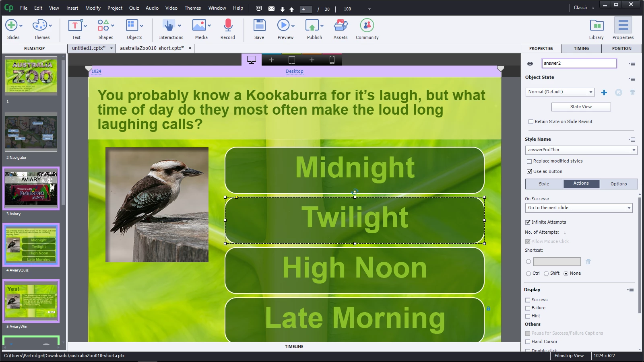
Task: Click the Record microphone icon
Action: tap(228, 25)
